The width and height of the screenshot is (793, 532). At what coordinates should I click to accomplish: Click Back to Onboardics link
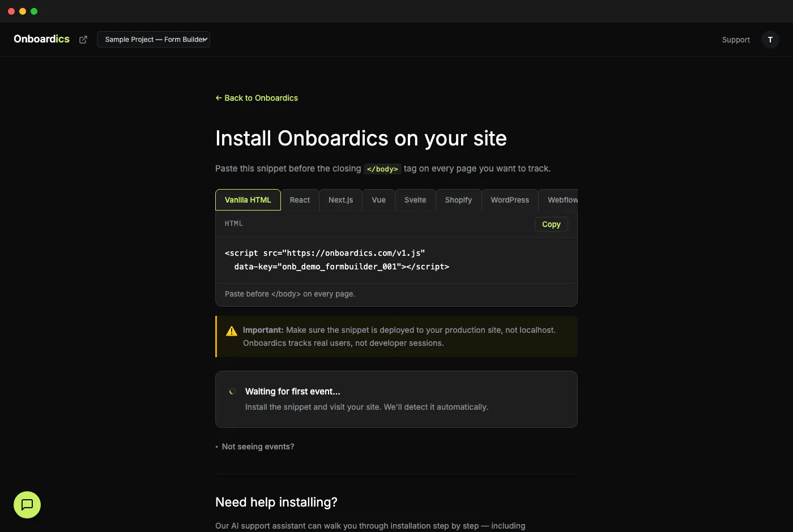coord(256,98)
